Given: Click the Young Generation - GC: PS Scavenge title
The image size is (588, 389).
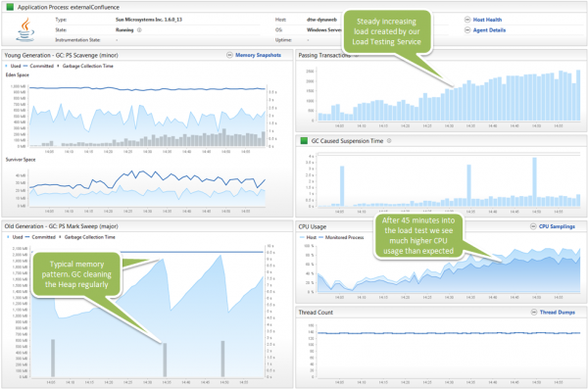Looking at the screenshot, I should click(x=61, y=55).
